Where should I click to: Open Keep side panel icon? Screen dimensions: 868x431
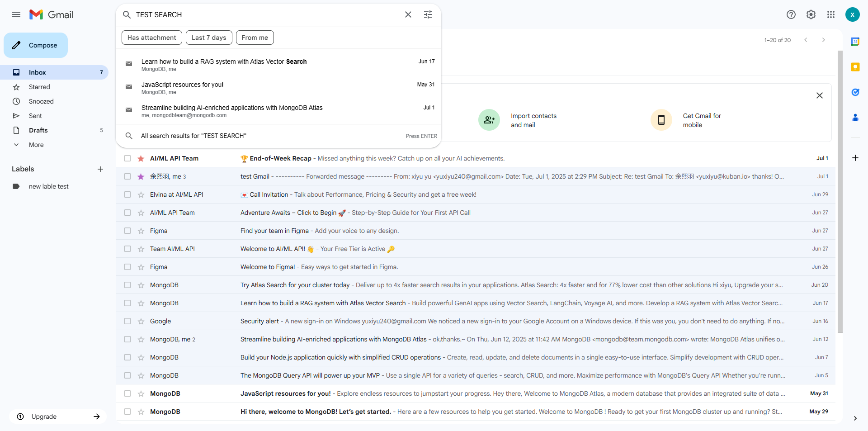[855, 67]
